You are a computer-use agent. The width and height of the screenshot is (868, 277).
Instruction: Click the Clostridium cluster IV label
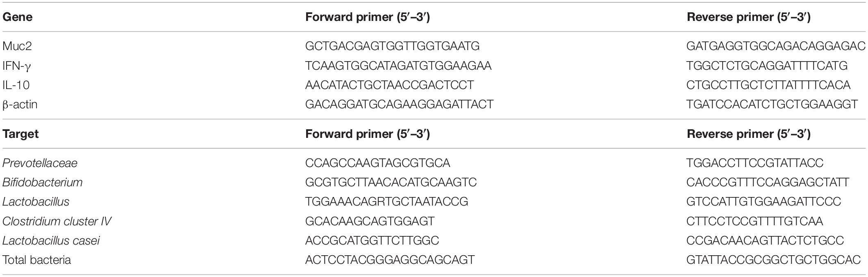click(57, 221)
